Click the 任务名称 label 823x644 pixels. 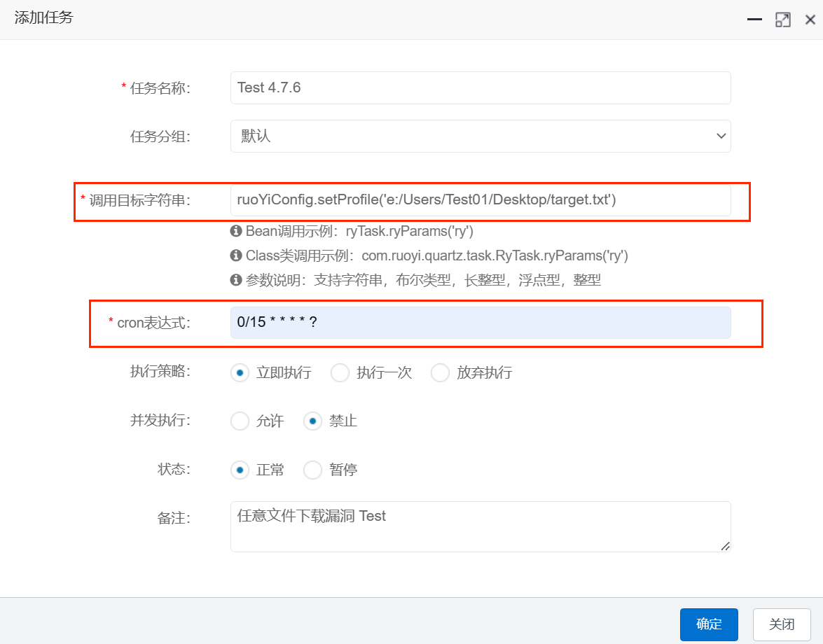coord(160,88)
